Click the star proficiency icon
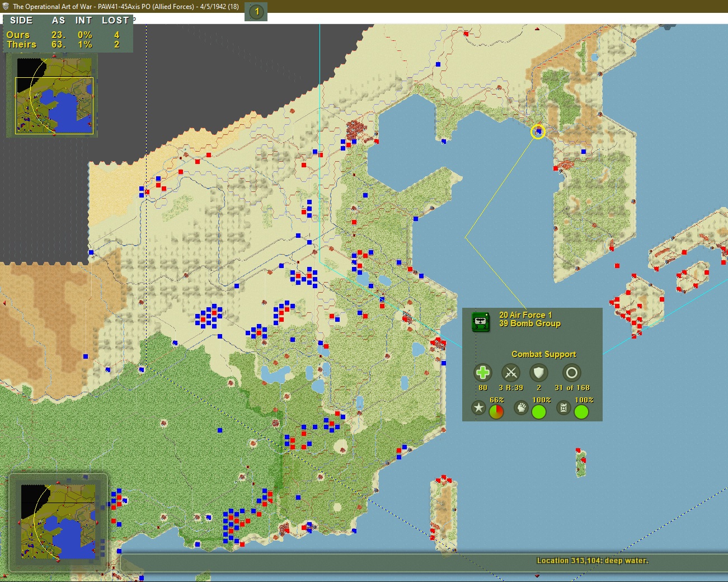The height and width of the screenshot is (582, 728). (478, 408)
